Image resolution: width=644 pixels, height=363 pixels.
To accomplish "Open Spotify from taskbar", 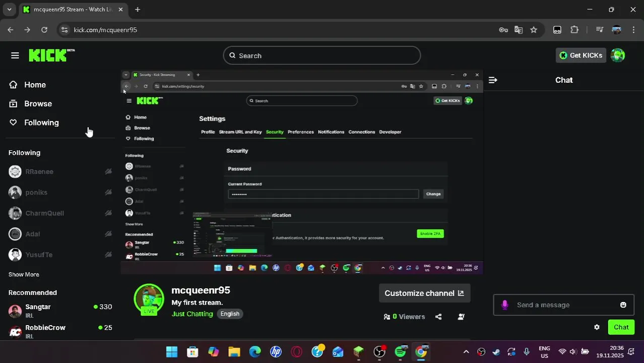I will (401, 351).
